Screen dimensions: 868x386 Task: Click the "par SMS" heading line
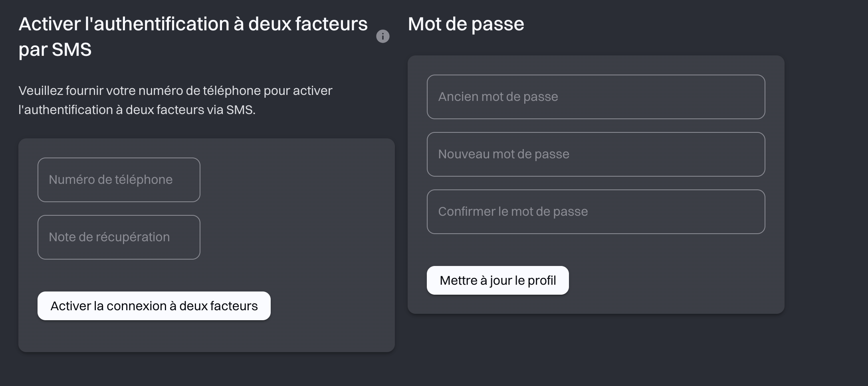(55, 50)
